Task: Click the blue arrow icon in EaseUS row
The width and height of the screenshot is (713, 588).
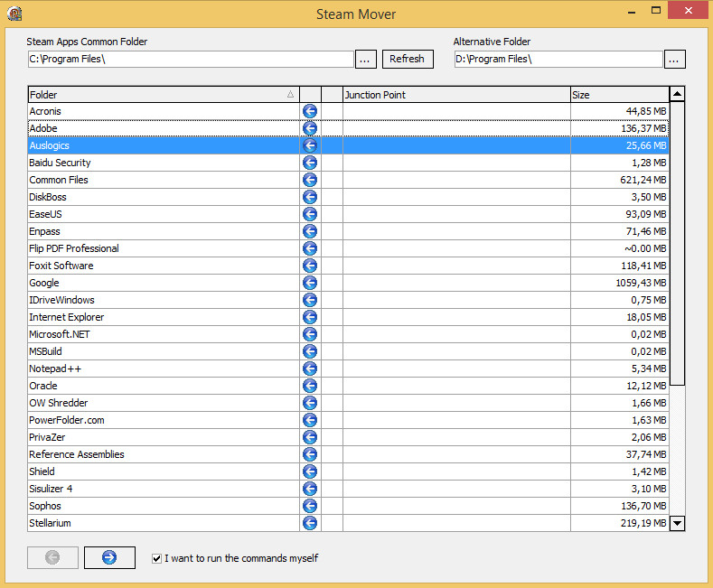Action: coord(310,214)
